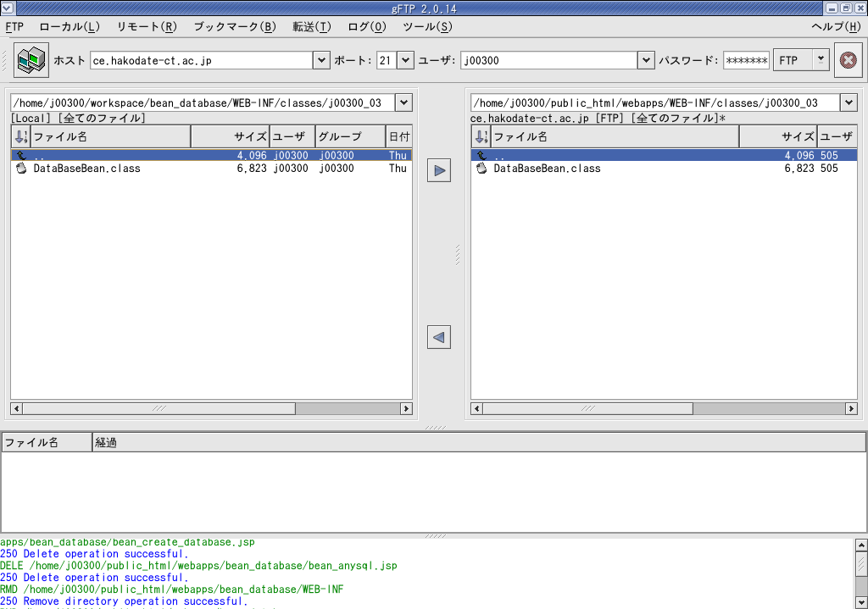Open the FTP menu

point(14,26)
